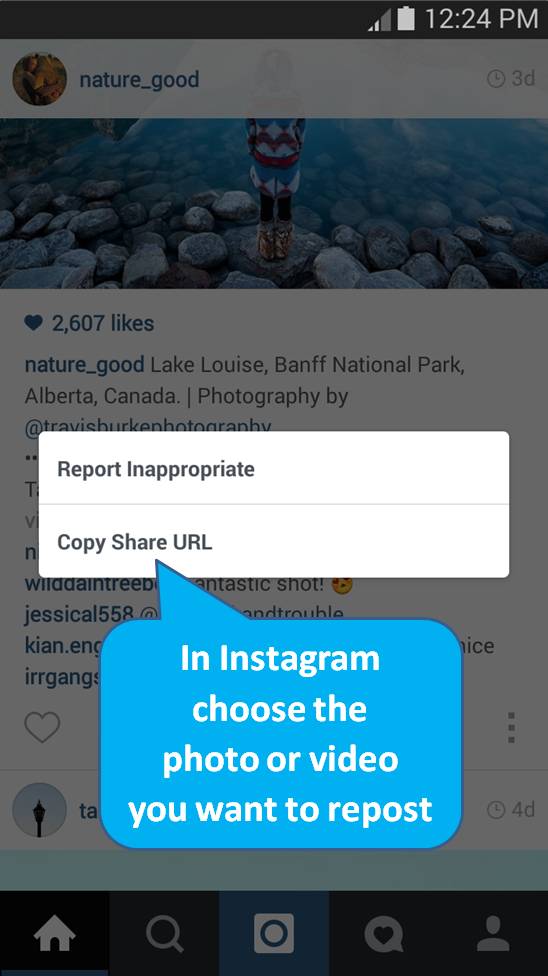Open the Profile person tab

pos(493,934)
